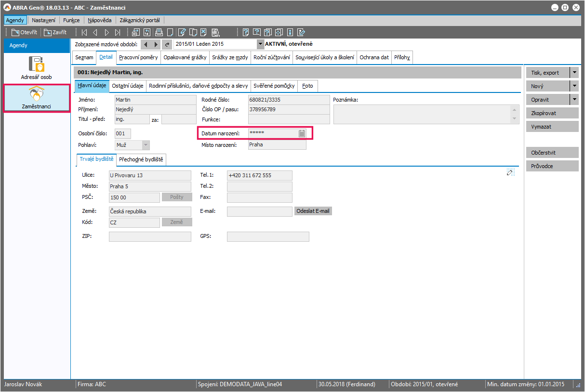585x392 pixels.
Task: Switch to the Pracovní poměry tab
Action: (138, 57)
